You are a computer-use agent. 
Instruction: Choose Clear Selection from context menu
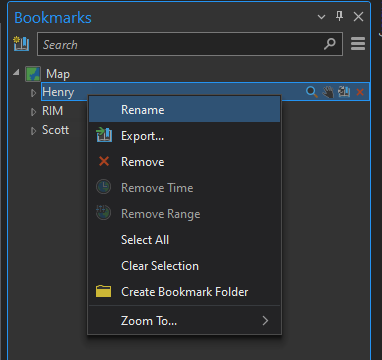click(x=184, y=266)
